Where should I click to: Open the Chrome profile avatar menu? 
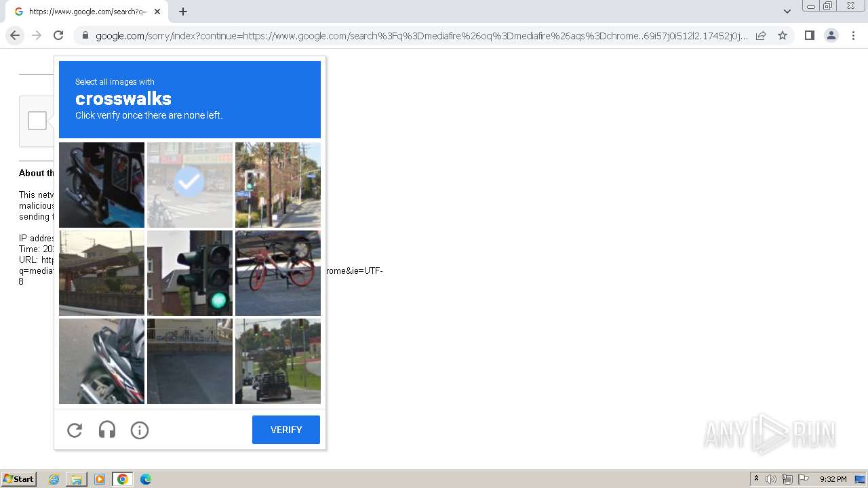(831, 35)
